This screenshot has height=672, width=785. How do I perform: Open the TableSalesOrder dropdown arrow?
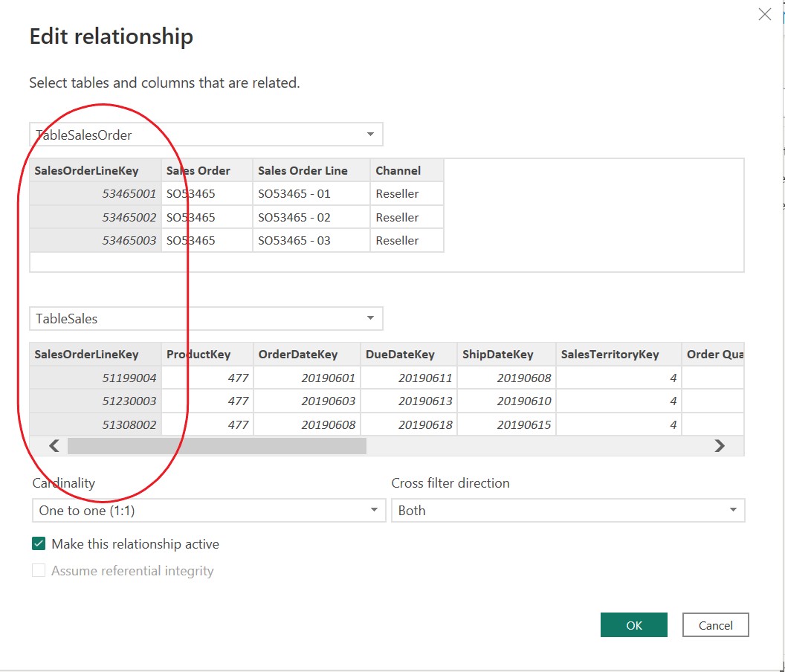pyautogui.click(x=369, y=134)
